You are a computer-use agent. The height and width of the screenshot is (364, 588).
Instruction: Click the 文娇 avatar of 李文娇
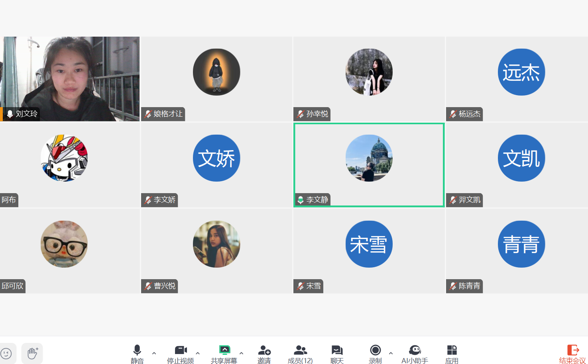pos(216,158)
